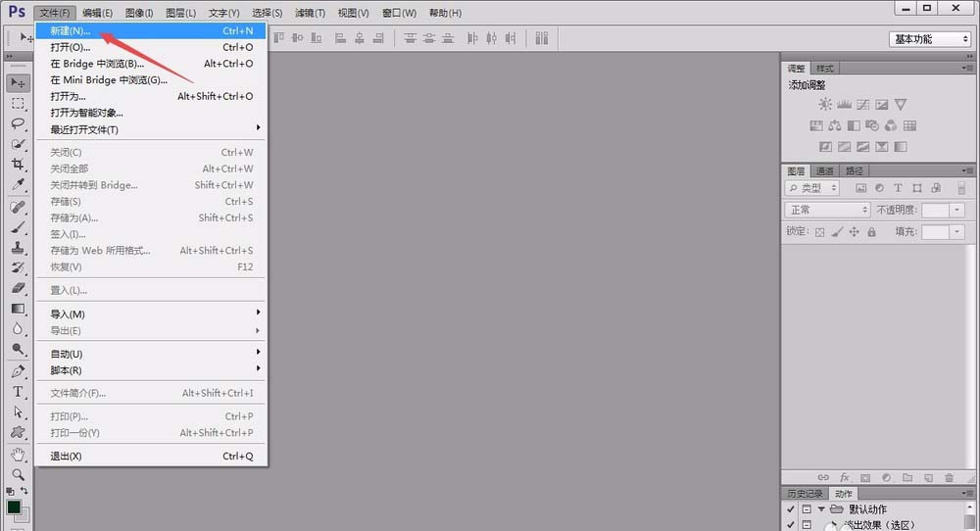Toggle the 默认动作 checkmark in Actions panel
The image size is (980, 531).
pos(791,509)
